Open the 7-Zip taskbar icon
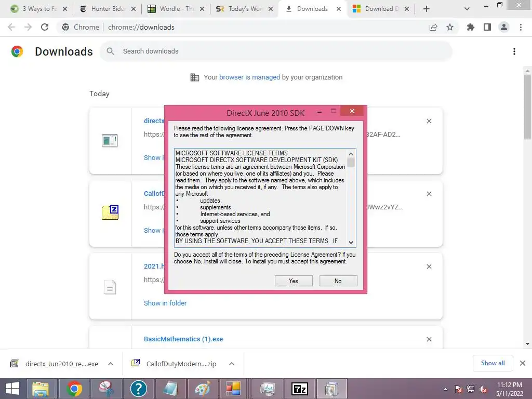The height and width of the screenshot is (399, 532). point(300,389)
